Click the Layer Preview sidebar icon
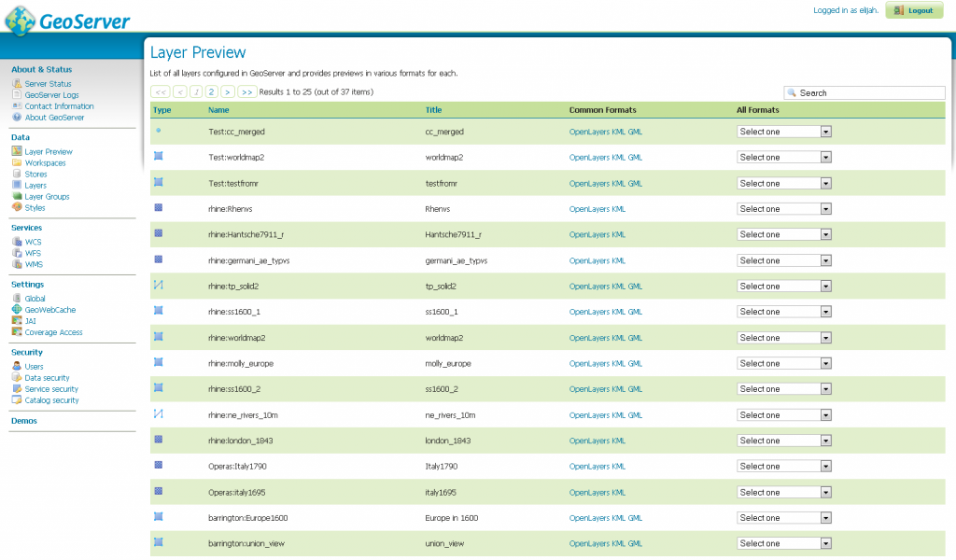Image resolution: width=956 pixels, height=560 pixels. coord(17,151)
